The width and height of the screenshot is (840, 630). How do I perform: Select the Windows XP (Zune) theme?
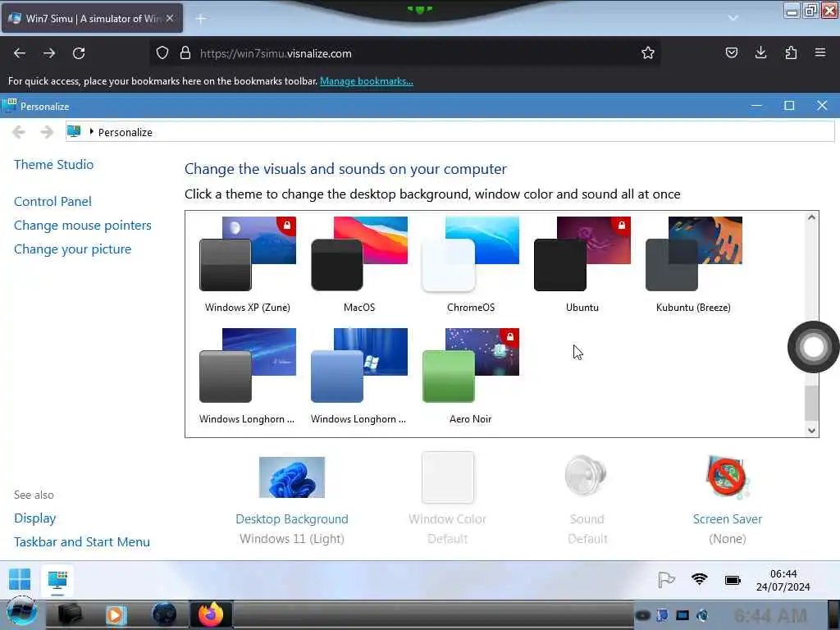pos(248,265)
